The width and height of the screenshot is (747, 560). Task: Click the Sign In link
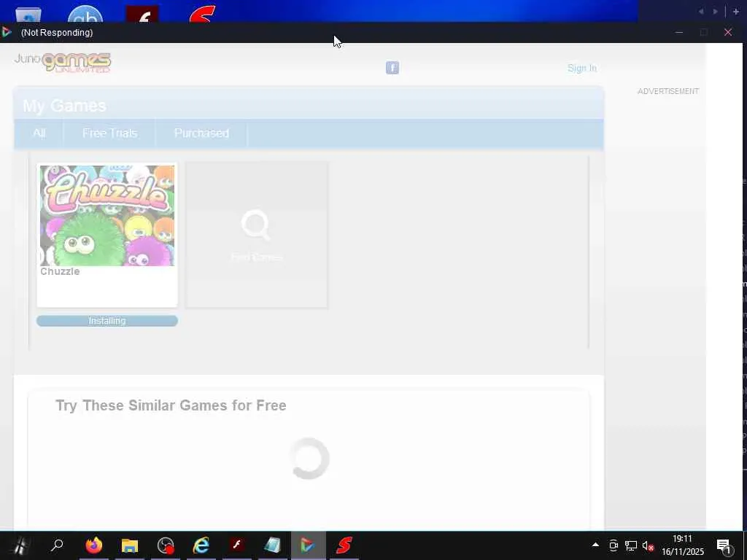coord(581,68)
